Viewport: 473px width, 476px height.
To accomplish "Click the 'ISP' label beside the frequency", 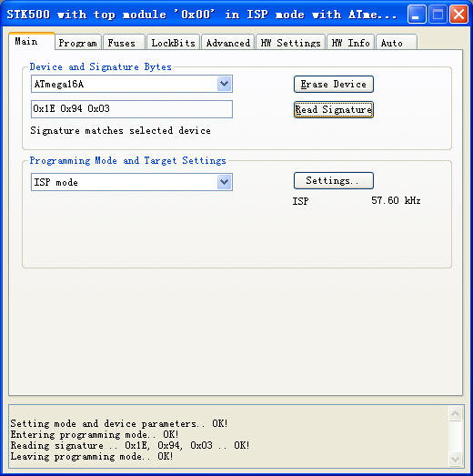I will (x=300, y=201).
